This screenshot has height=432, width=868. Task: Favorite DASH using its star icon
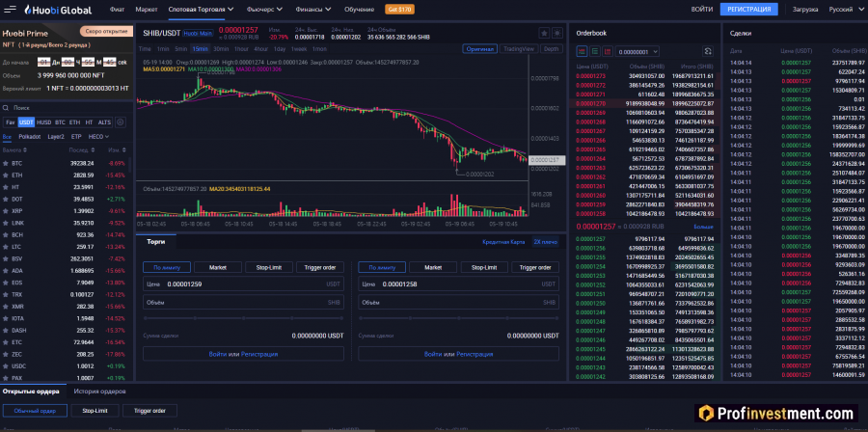tap(6, 330)
